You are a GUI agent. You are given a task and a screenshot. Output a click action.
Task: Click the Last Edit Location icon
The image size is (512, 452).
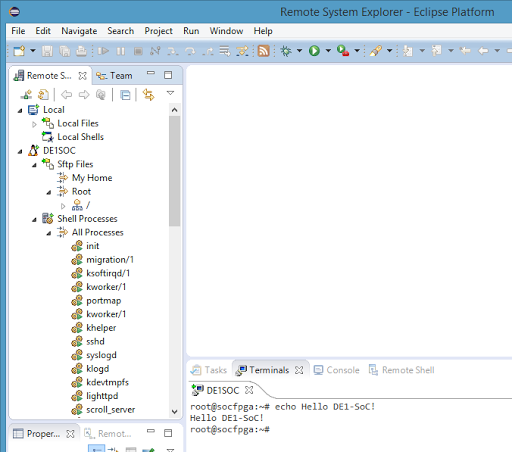coord(465,51)
